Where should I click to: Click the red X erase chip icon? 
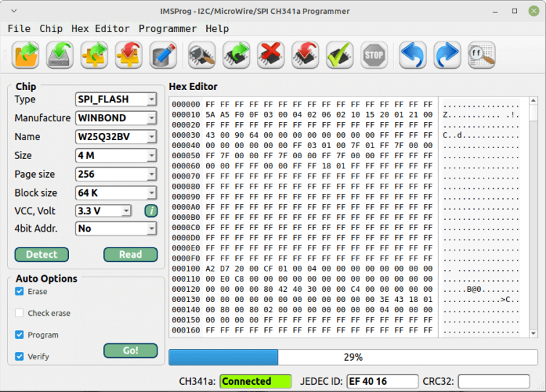click(271, 55)
